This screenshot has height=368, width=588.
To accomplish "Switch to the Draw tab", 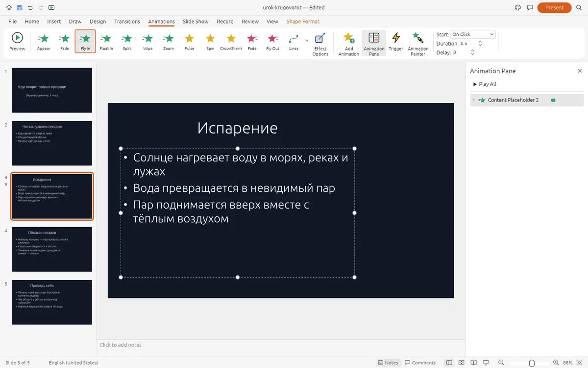I will point(75,22).
